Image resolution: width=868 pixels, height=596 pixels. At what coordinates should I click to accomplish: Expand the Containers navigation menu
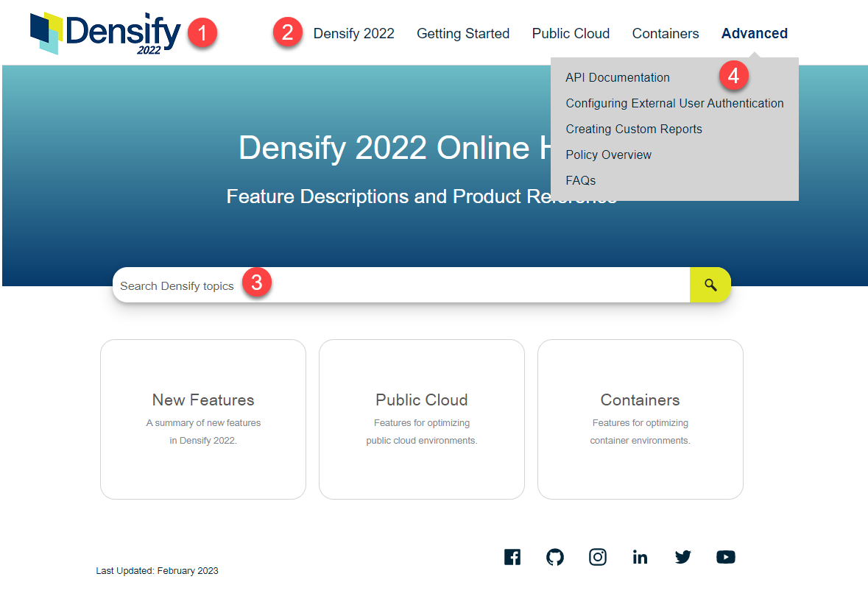[665, 34]
